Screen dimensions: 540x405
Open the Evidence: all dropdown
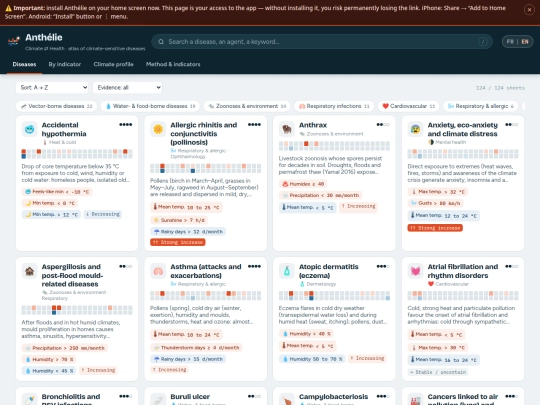[x=127, y=87]
